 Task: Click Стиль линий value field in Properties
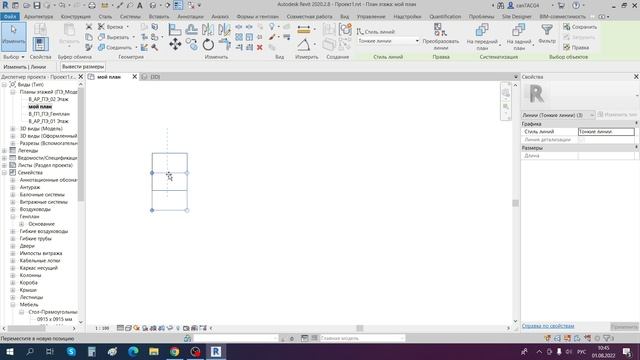pos(606,131)
